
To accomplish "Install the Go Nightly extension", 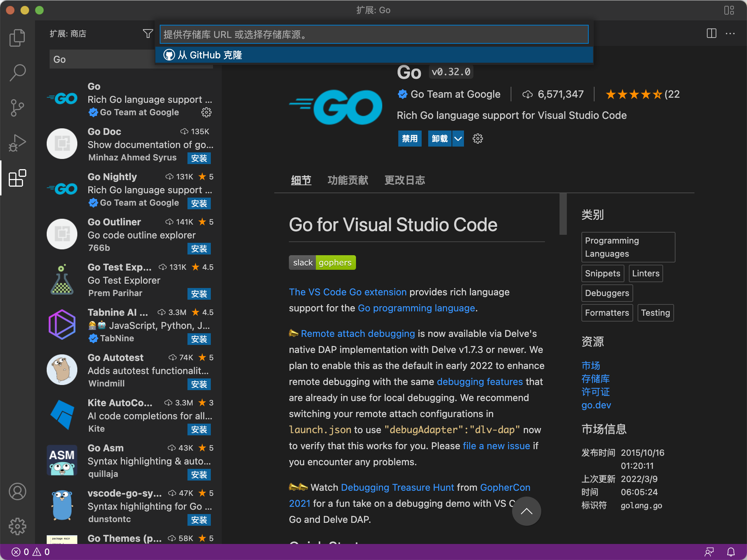I will 199,203.
